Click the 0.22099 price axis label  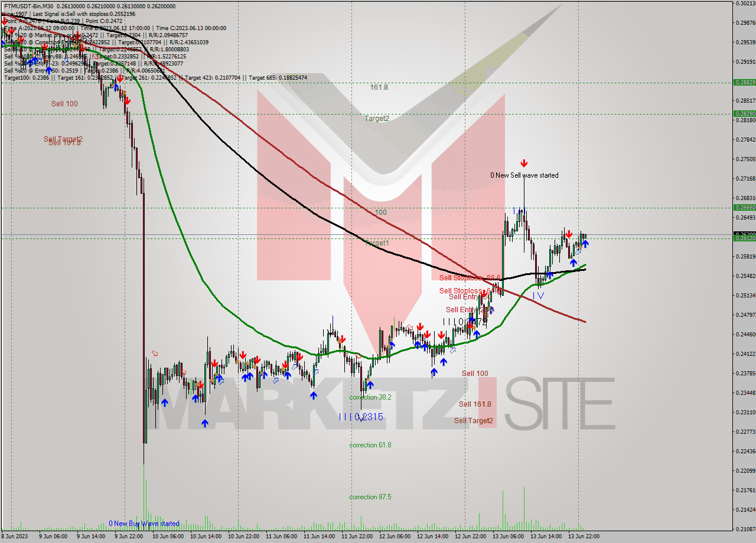(x=745, y=471)
